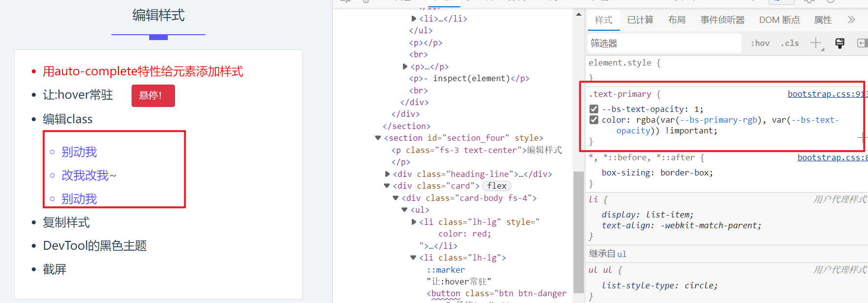Viewport: 868px width, 303px height.
Task: Click the new style rule plus icon
Action: 816,43
